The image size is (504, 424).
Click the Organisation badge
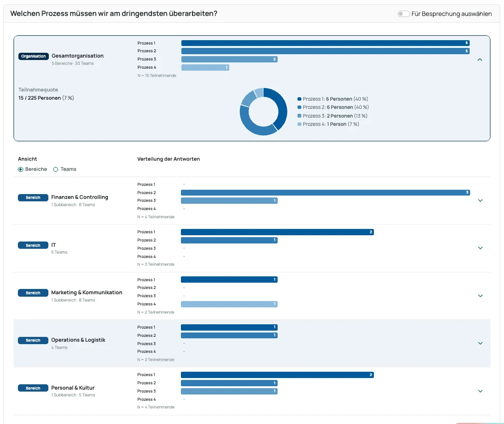click(x=33, y=56)
